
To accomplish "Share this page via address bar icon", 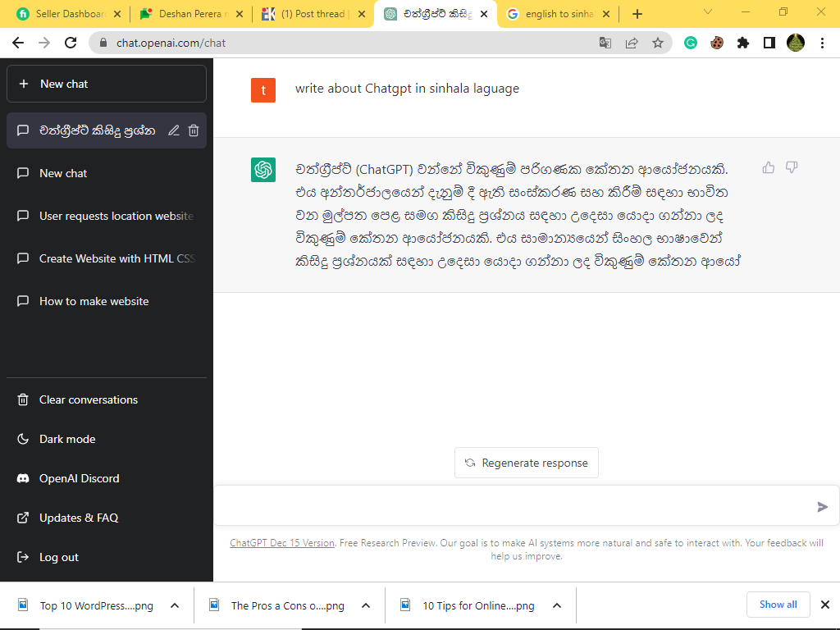I will 632,43.
